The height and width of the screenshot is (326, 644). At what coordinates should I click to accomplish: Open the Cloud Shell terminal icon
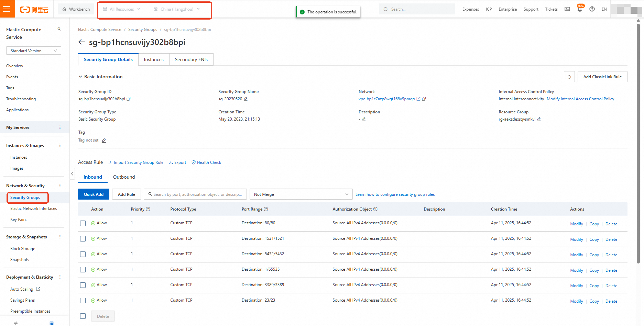[567, 9]
